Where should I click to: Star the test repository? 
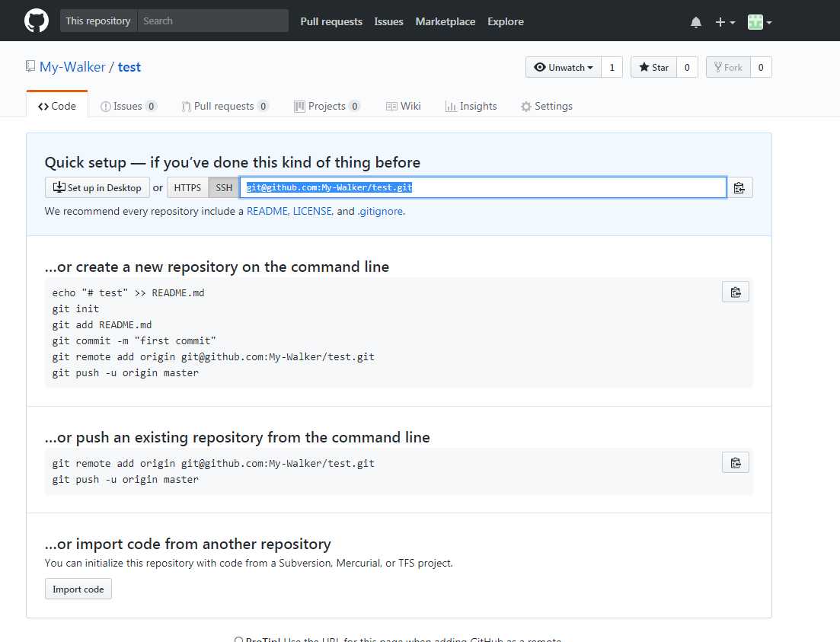tap(653, 68)
